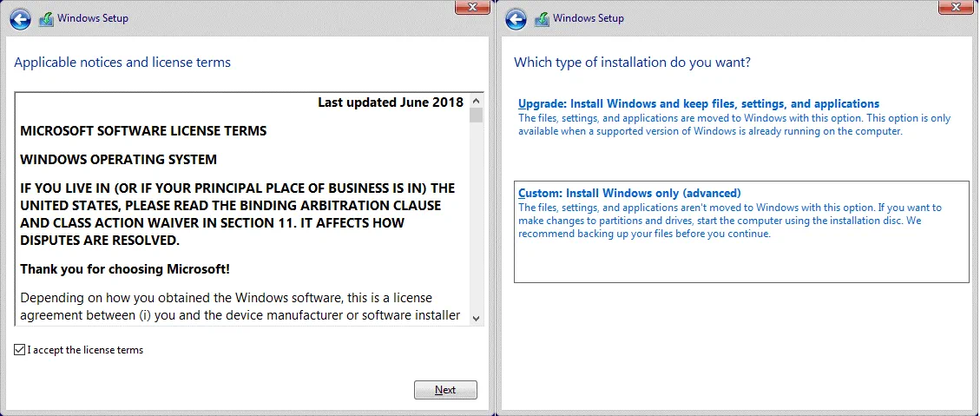Choose Upgrade: Install Windows and keep files
Viewport: 980px width, 416px height.
(699, 104)
